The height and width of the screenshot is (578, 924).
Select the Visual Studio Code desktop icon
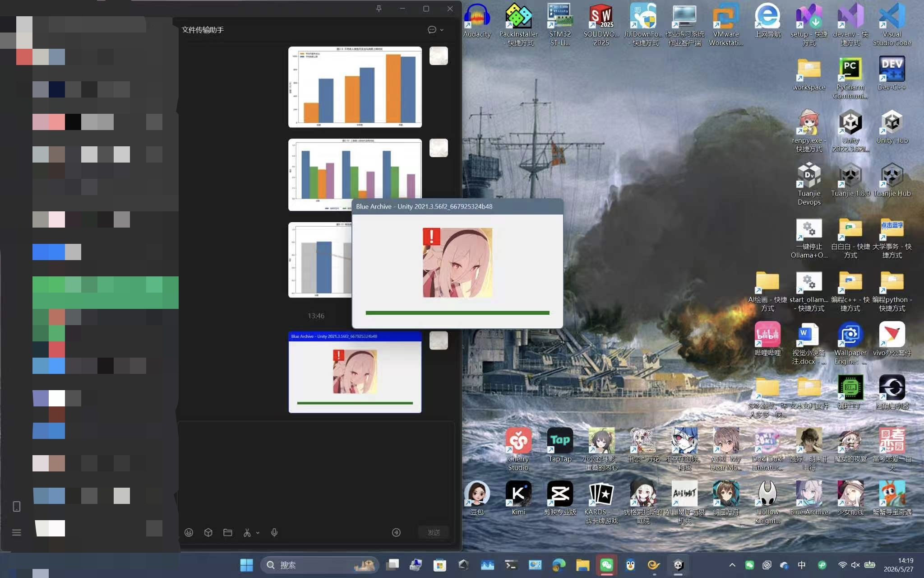tap(892, 25)
